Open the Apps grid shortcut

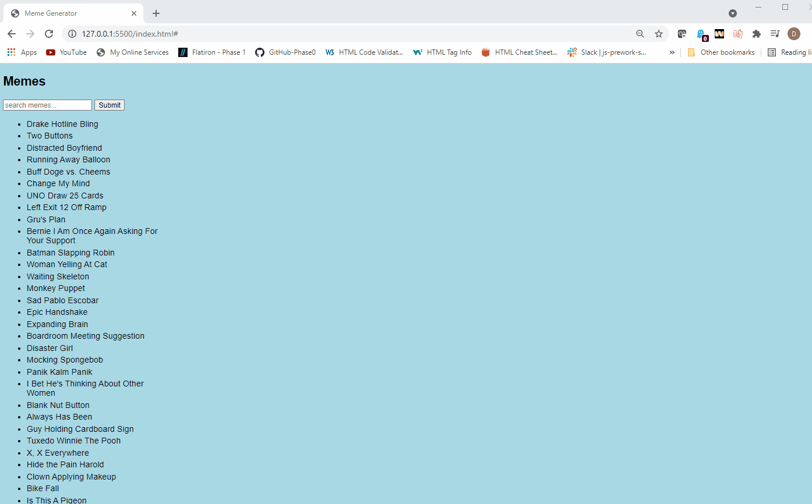[22, 52]
